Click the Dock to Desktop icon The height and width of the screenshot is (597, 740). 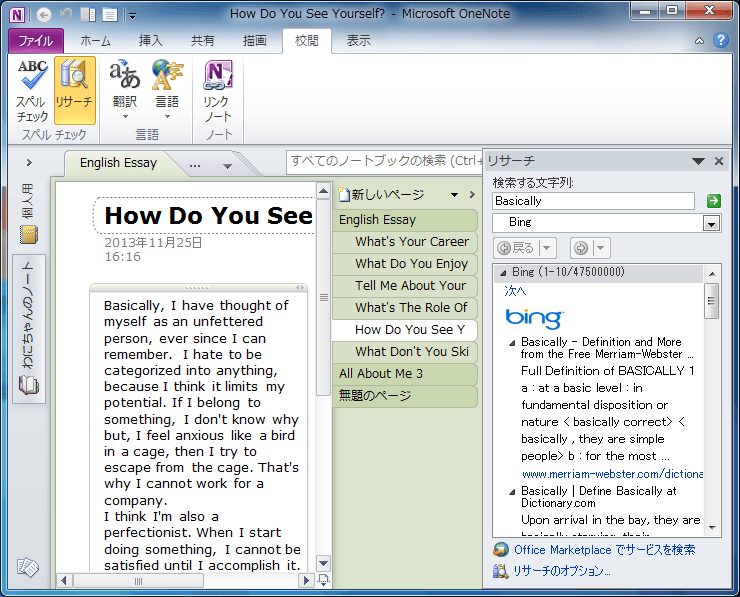(88, 15)
